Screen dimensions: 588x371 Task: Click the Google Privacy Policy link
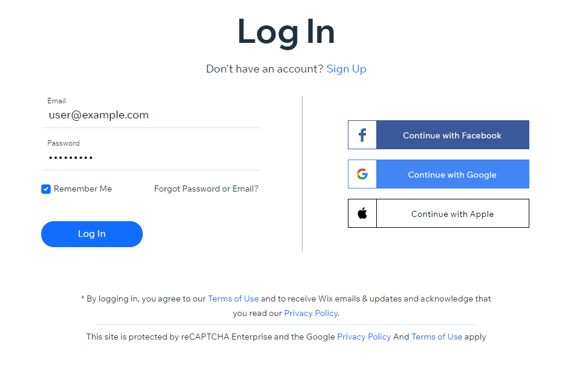[364, 337]
